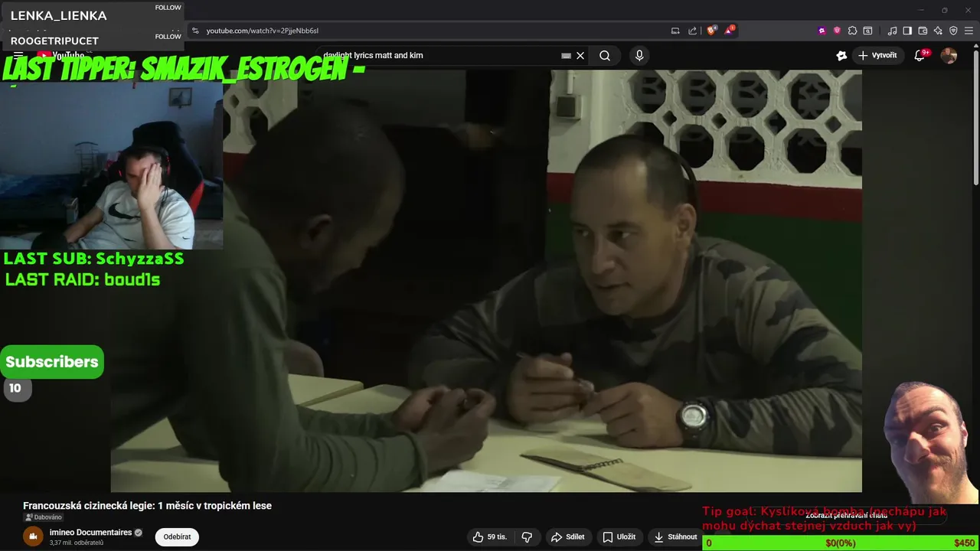The height and width of the screenshot is (551, 980).
Task: Toggle the browser sidebar panel icon
Action: (x=907, y=31)
